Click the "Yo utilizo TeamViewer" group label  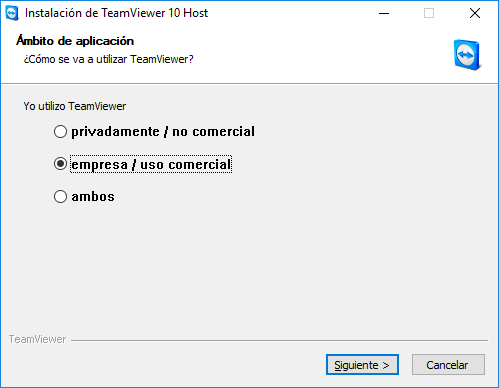75,106
